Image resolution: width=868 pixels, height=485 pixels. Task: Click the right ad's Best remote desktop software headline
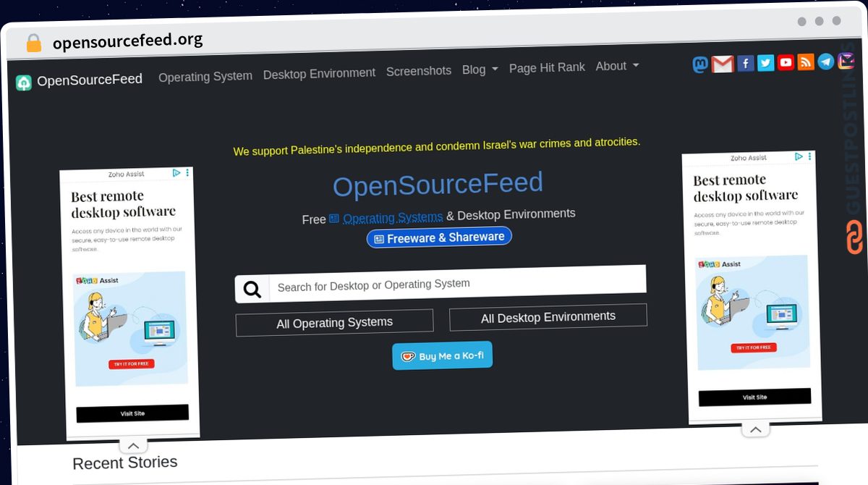(746, 188)
